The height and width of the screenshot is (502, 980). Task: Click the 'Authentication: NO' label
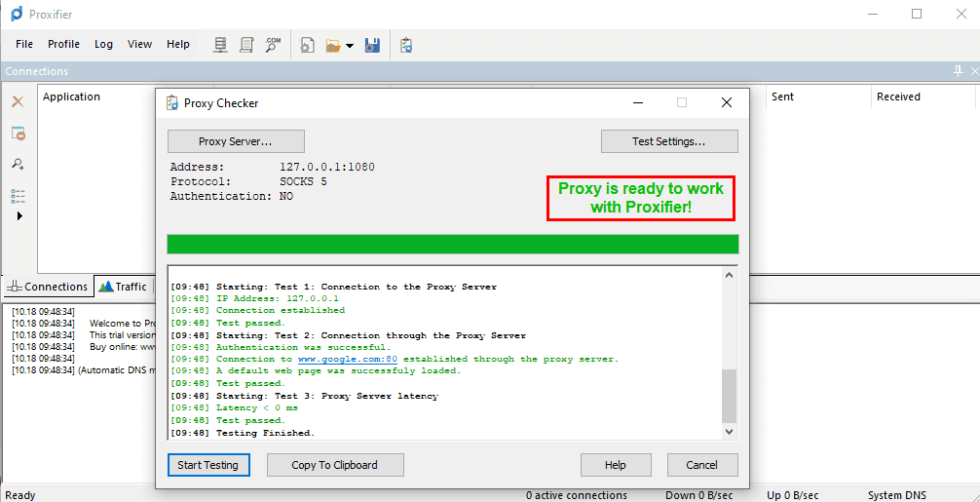click(232, 196)
